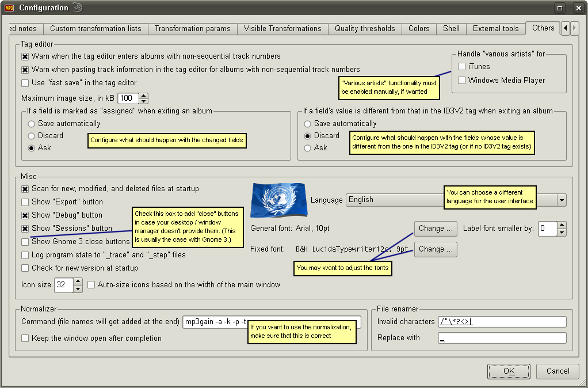Enable the iTunes various artists checkbox
Image resolution: width=588 pixels, height=388 pixels.
pos(461,67)
